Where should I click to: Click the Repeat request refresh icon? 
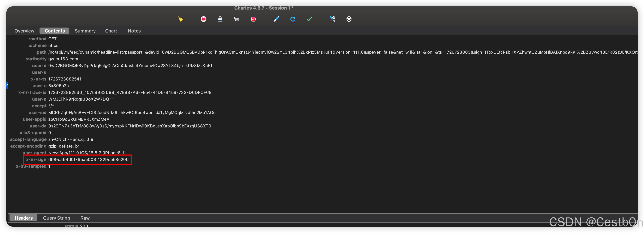[293, 19]
